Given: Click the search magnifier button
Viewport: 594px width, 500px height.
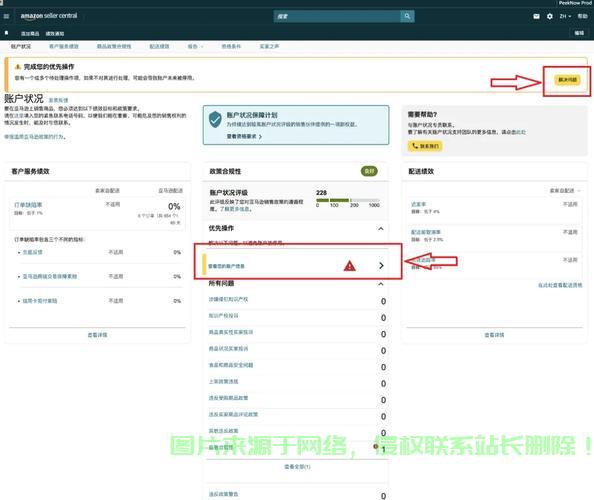Looking at the screenshot, I should point(407,16).
